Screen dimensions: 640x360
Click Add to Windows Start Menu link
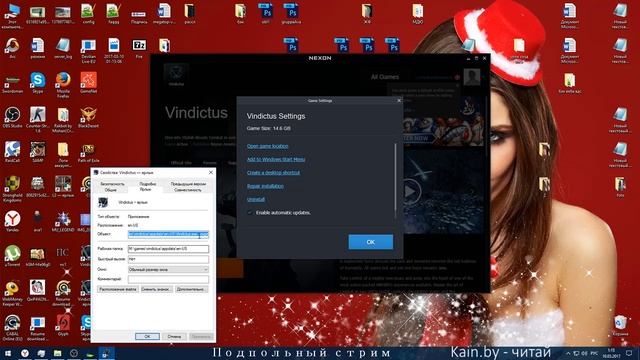coord(276,159)
